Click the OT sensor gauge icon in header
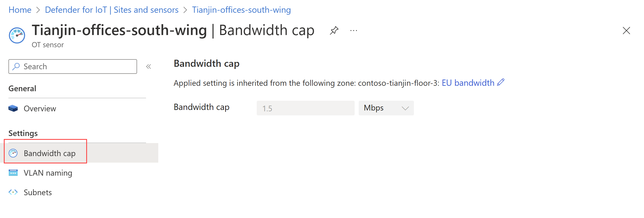The height and width of the screenshot is (218, 644). tap(17, 35)
